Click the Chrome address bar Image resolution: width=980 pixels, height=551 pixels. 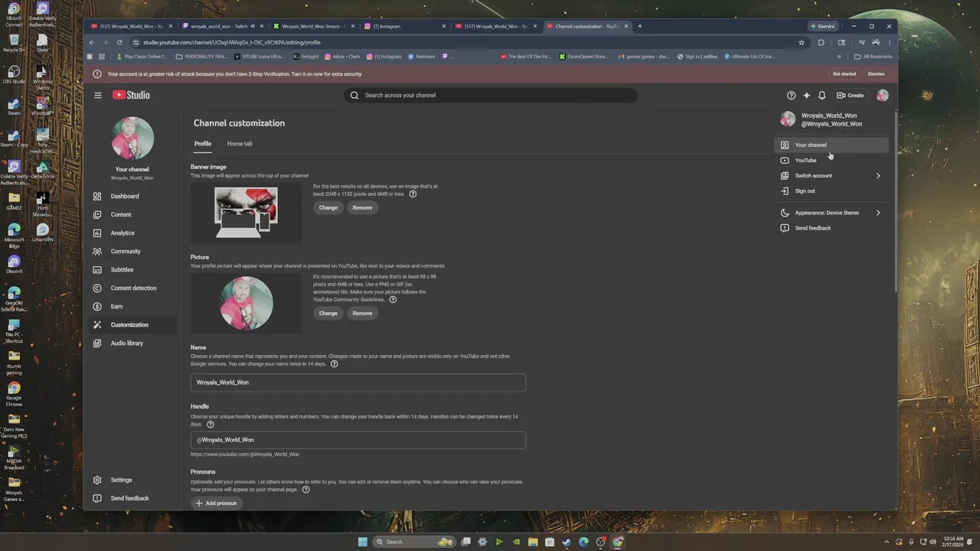point(467,43)
